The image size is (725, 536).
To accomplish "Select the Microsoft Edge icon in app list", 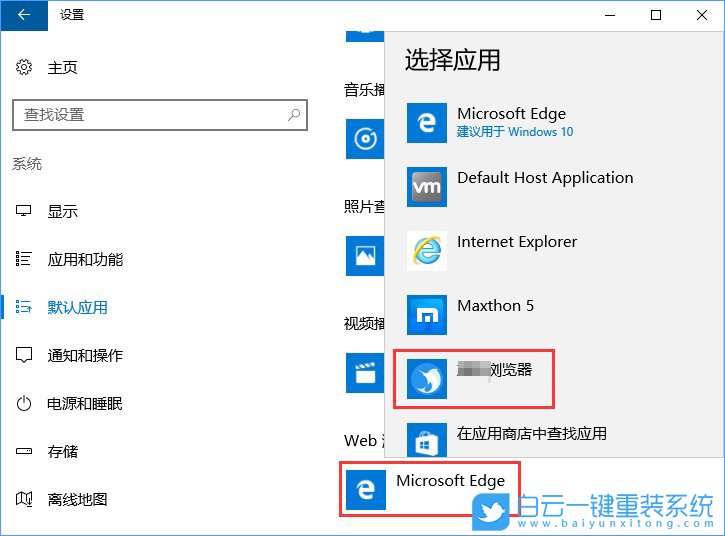I will pyautogui.click(x=427, y=123).
